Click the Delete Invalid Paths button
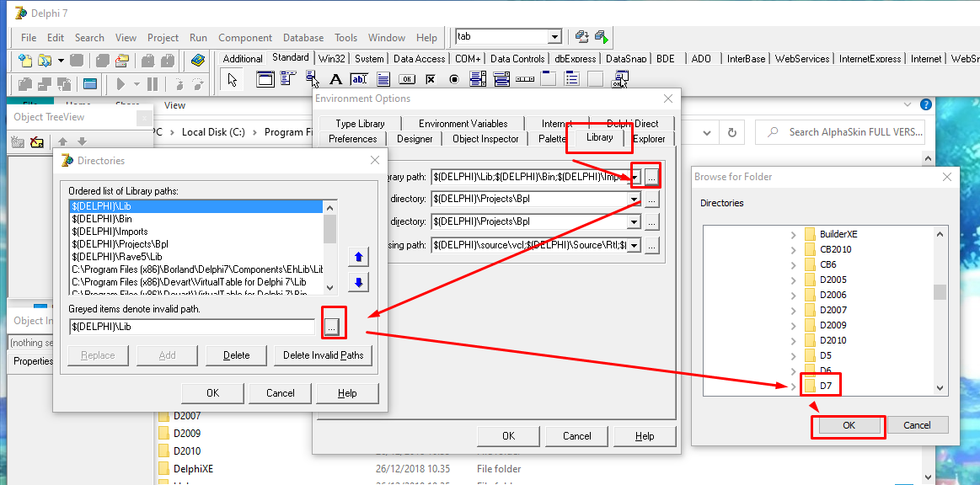Image resolution: width=980 pixels, height=485 pixels. point(323,355)
